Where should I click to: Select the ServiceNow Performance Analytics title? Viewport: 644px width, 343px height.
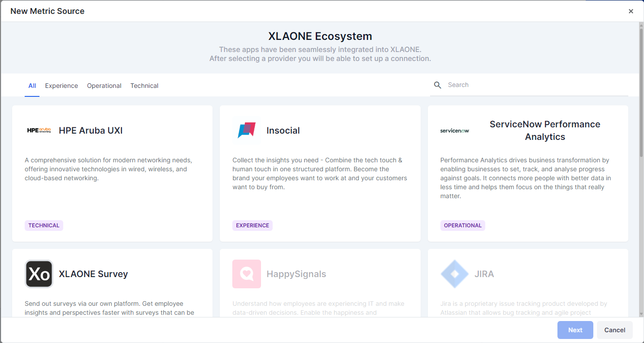click(x=544, y=130)
